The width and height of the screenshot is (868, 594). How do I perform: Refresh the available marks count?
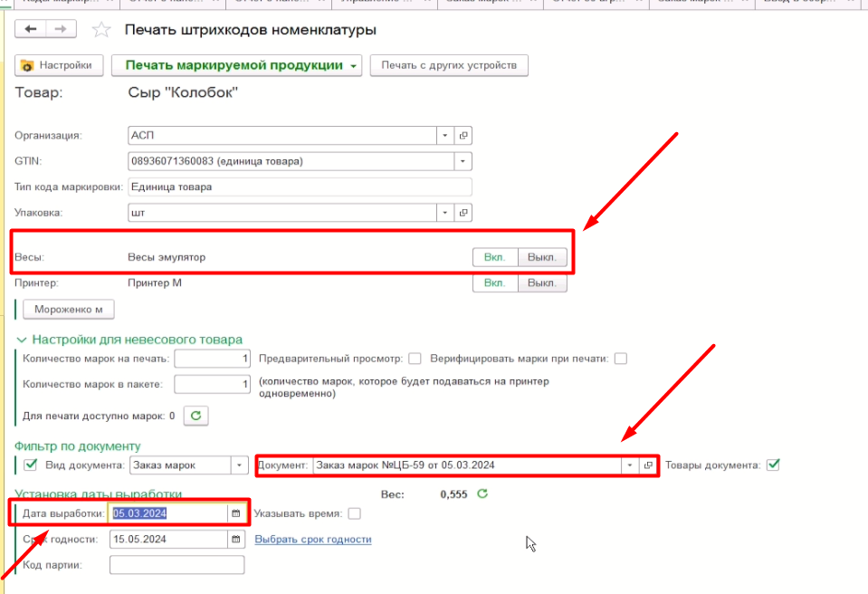[196, 416]
